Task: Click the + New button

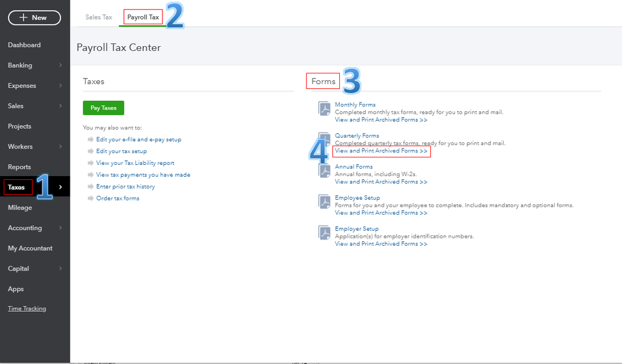Action: [x=34, y=17]
